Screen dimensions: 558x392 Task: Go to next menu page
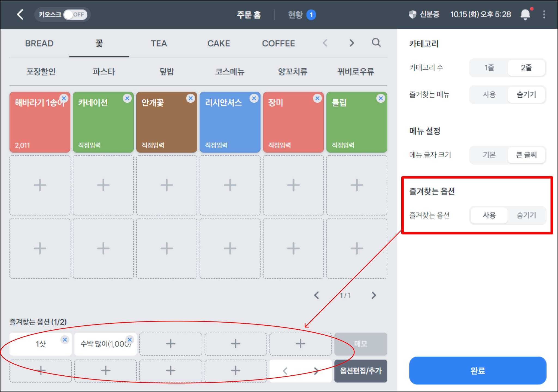point(374,295)
